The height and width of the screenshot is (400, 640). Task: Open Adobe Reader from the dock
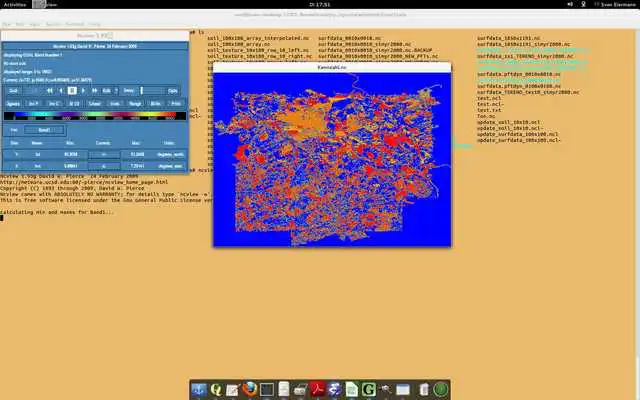click(317, 389)
